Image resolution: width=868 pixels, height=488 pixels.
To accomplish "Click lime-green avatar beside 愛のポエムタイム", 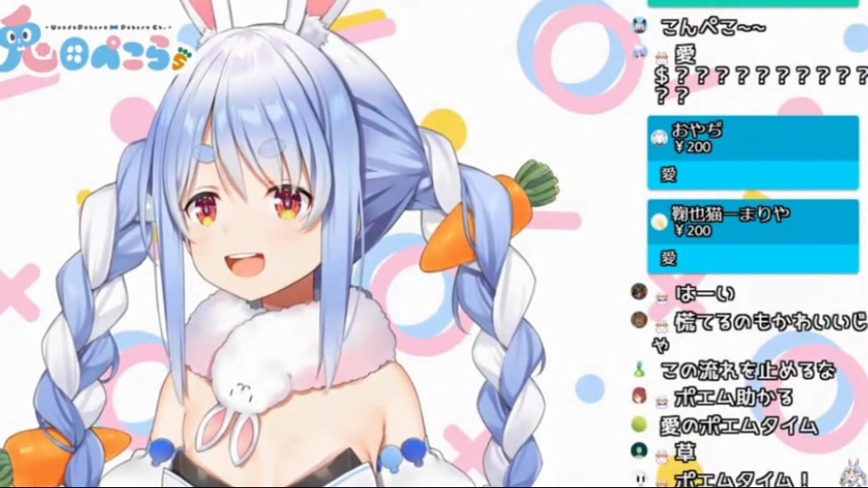I will point(639,425).
